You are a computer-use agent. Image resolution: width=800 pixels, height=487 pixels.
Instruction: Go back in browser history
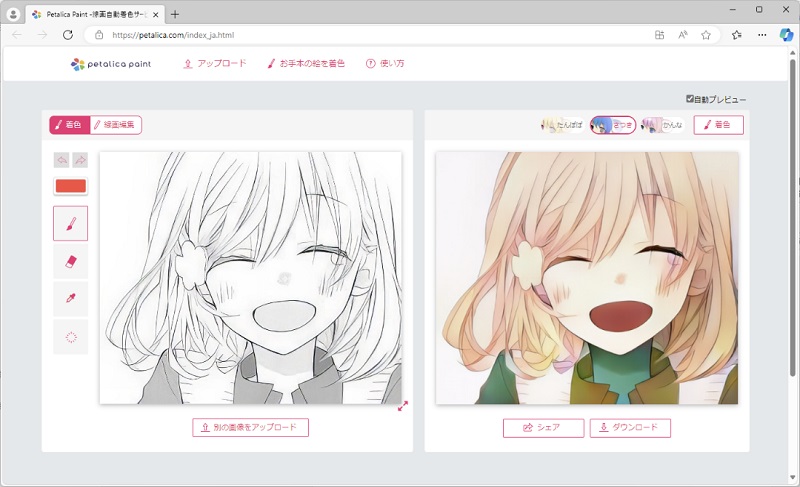[17, 35]
